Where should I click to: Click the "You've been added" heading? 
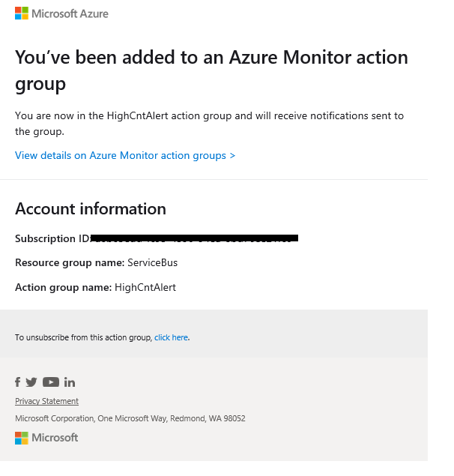coord(211,70)
